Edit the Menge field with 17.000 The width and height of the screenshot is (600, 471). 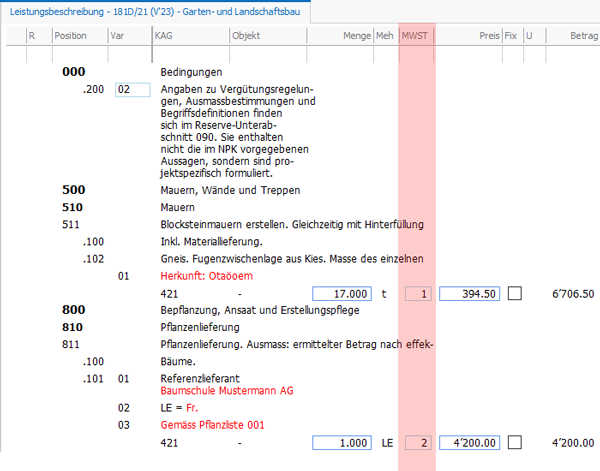click(342, 294)
